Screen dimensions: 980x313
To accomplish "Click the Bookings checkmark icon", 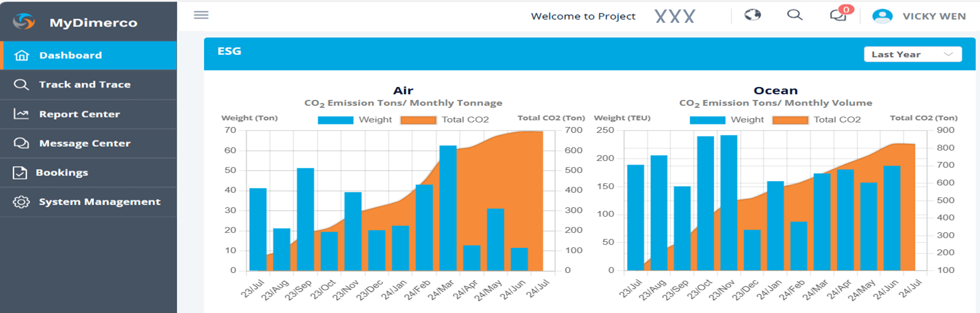I will (x=20, y=173).
